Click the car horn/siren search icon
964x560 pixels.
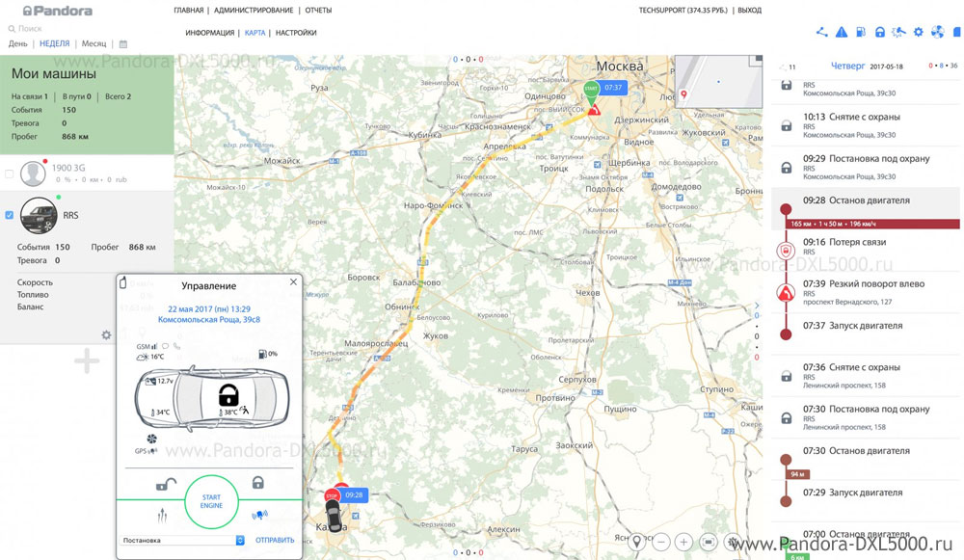259,515
